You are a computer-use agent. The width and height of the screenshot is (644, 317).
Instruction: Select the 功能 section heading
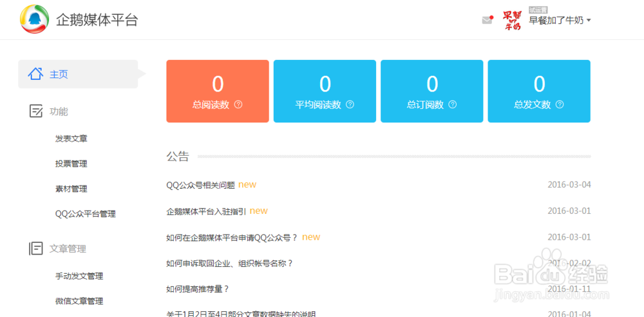coord(59,111)
